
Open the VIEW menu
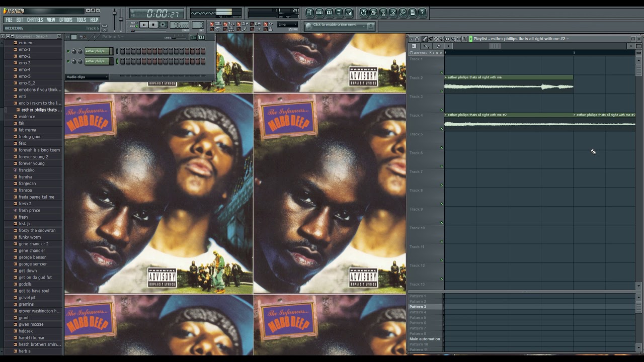[x=51, y=20]
